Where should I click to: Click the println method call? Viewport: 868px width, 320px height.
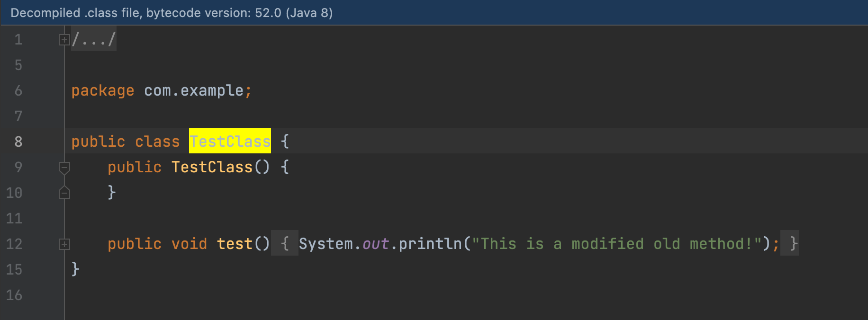click(430, 244)
